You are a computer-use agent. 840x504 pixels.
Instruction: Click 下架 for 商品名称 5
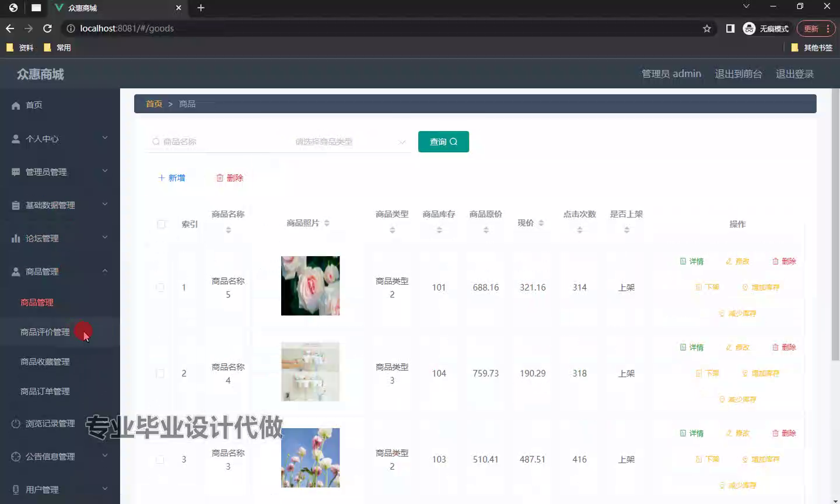[x=707, y=287]
